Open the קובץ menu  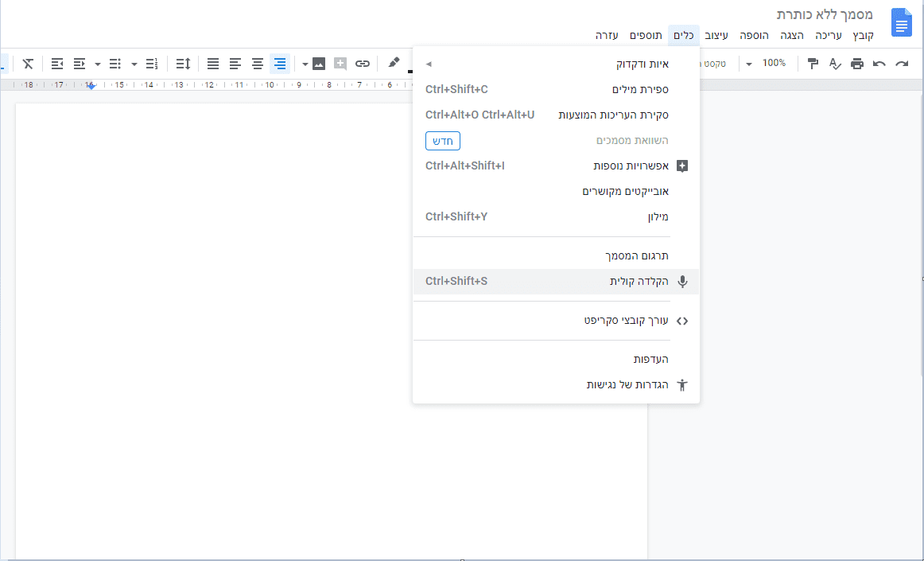click(x=863, y=35)
